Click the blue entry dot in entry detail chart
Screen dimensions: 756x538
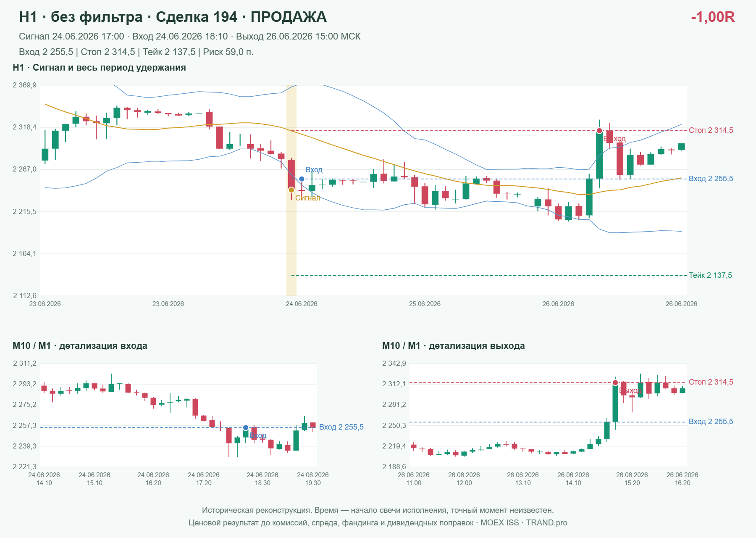tap(246, 428)
